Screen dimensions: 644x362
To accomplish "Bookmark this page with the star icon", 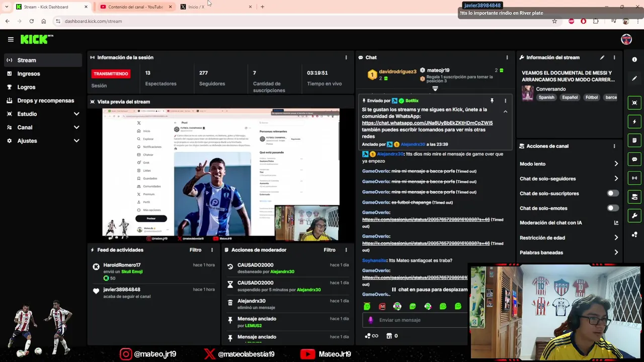I will [554, 21].
